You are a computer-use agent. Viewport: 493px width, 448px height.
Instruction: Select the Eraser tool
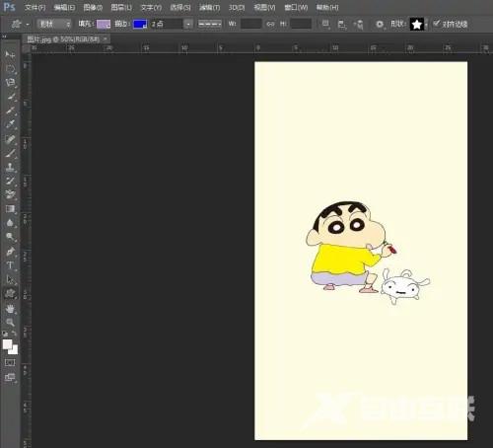(10, 194)
